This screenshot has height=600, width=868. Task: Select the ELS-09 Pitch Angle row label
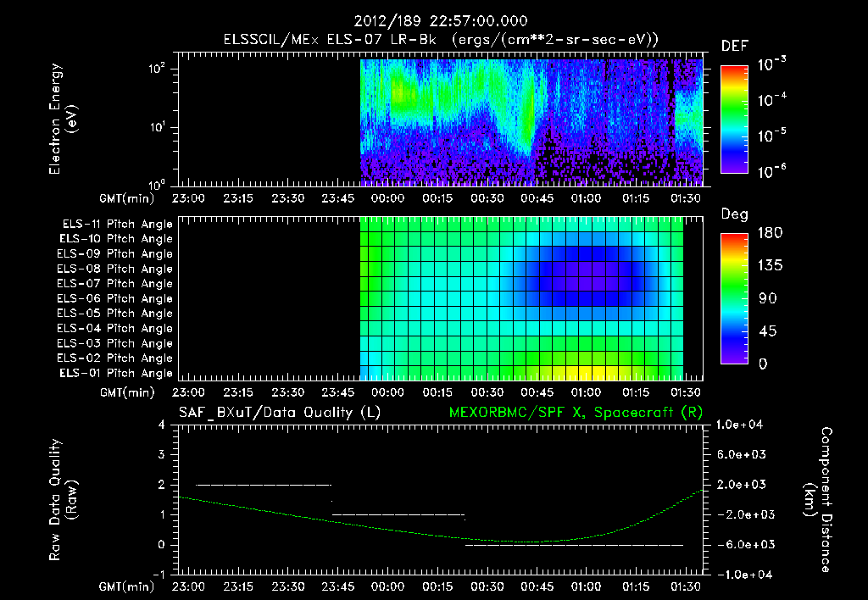(115, 254)
